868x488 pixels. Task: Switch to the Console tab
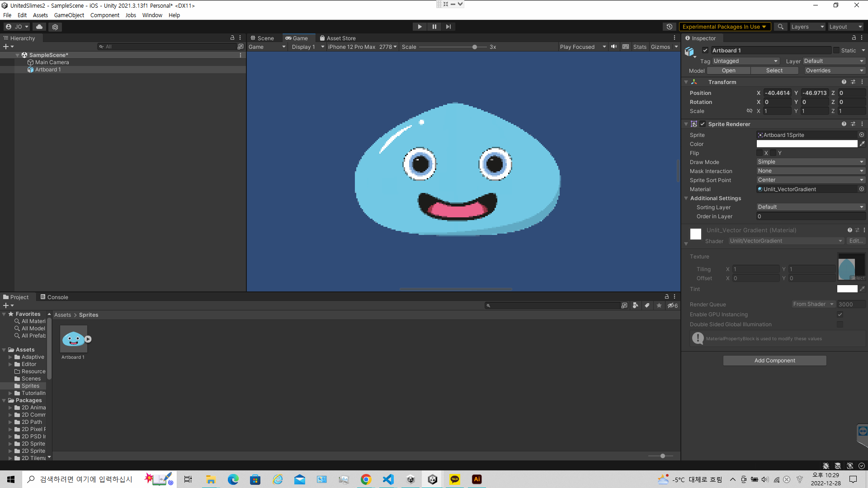click(x=54, y=297)
